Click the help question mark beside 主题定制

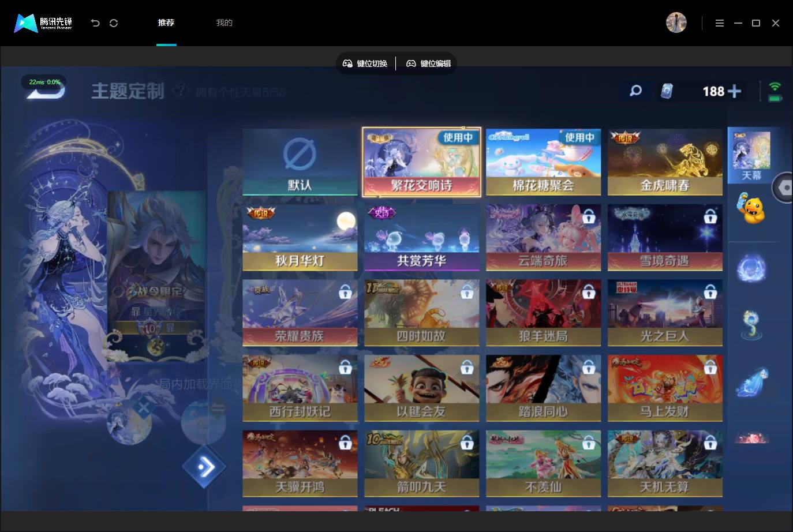(181, 91)
